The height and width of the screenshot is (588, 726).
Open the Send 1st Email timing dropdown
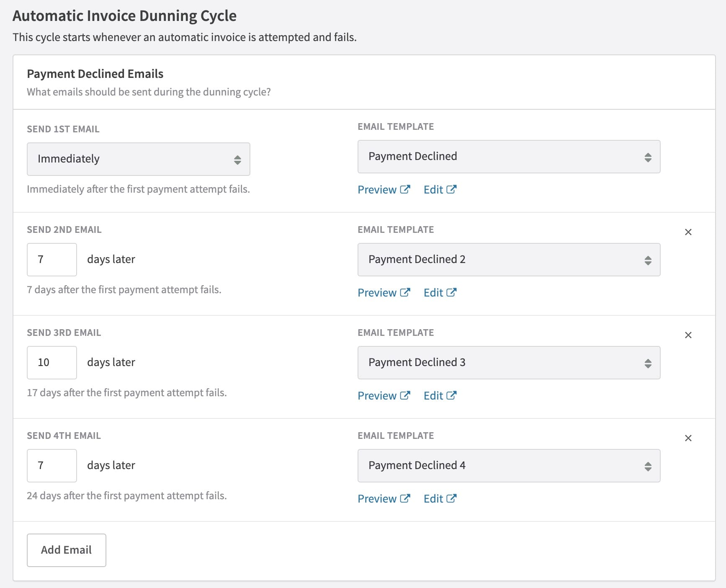click(138, 159)
